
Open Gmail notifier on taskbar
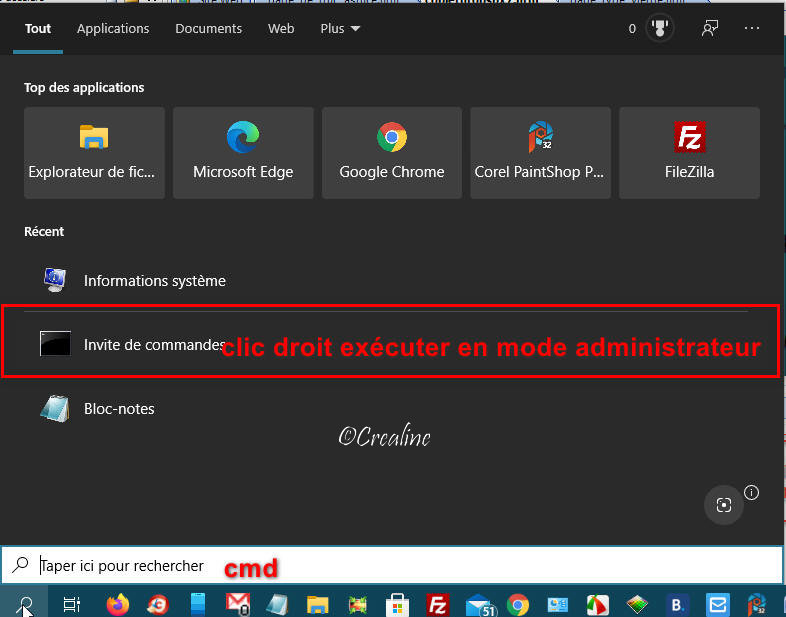pyautogui.click(x=238, y=604)
